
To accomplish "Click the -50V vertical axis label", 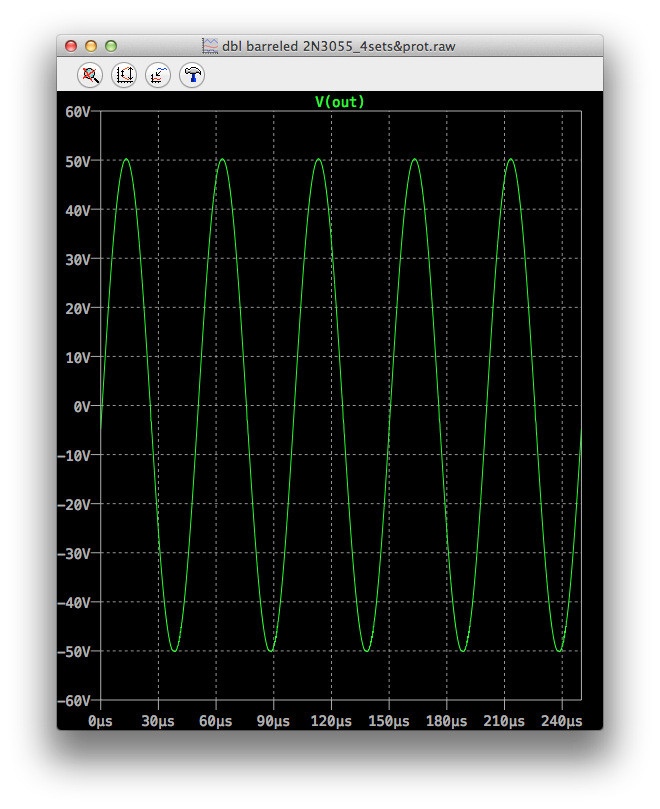I will coord(74,652).
